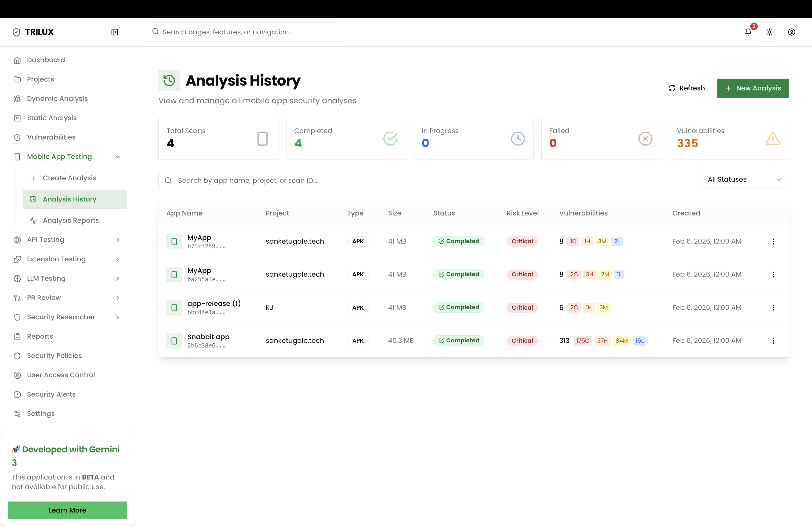The image size is (812, 527).
Task: Open Static Analysis in sidebar
Action: click(52, 118)
